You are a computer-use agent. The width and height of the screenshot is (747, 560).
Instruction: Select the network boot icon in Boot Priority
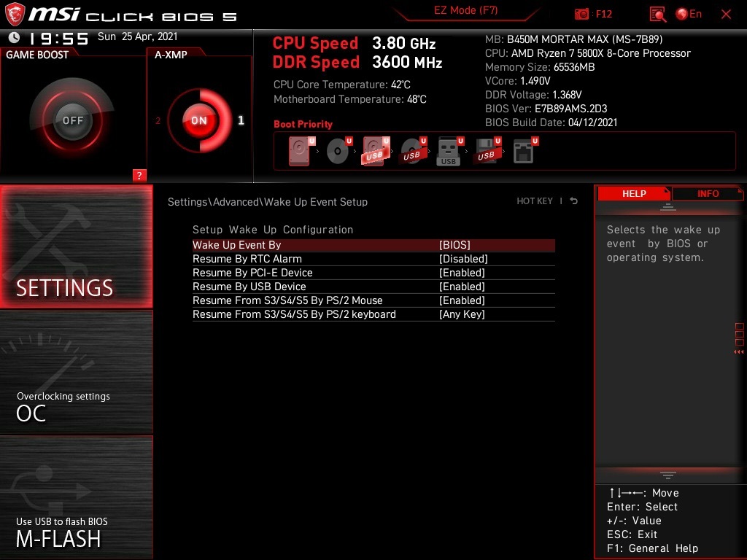522,151
